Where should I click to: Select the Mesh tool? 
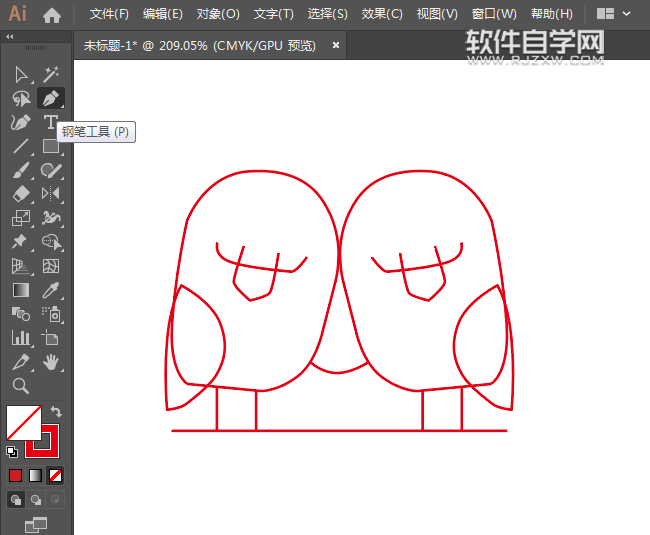pyautogui.click(x=51, y=266)
